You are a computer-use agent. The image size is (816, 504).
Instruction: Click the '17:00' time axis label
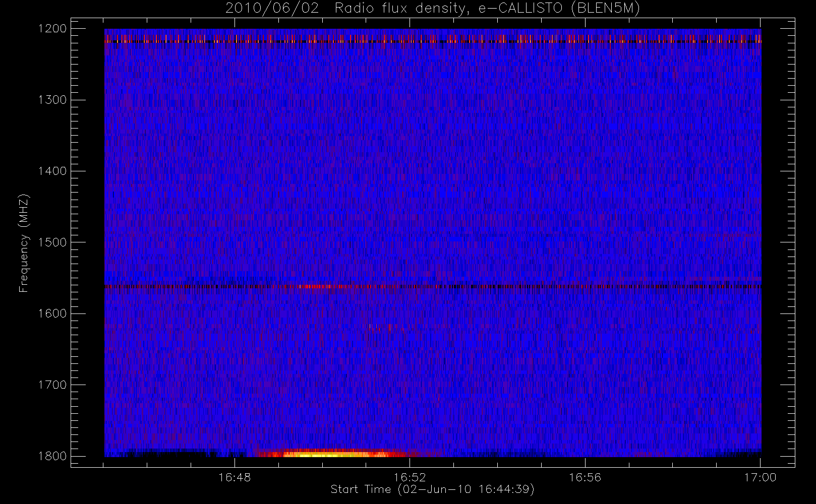(760, 477)
